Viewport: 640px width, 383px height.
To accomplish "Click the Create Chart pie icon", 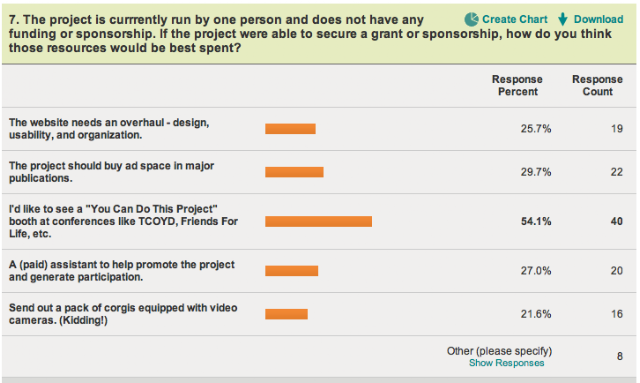I will 471,19.
